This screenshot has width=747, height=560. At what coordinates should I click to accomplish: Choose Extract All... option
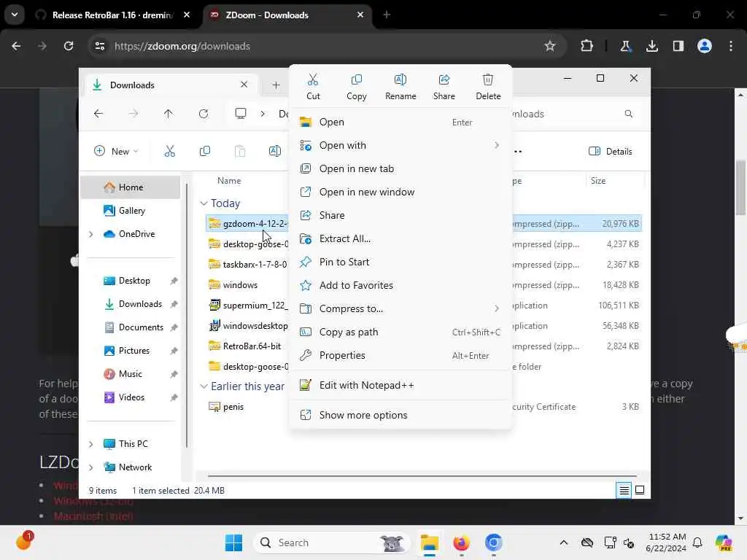click(x=400, y=238)
